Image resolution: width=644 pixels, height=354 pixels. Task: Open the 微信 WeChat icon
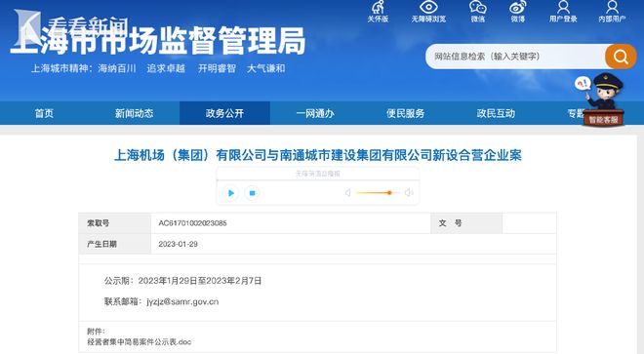[478, 12]
